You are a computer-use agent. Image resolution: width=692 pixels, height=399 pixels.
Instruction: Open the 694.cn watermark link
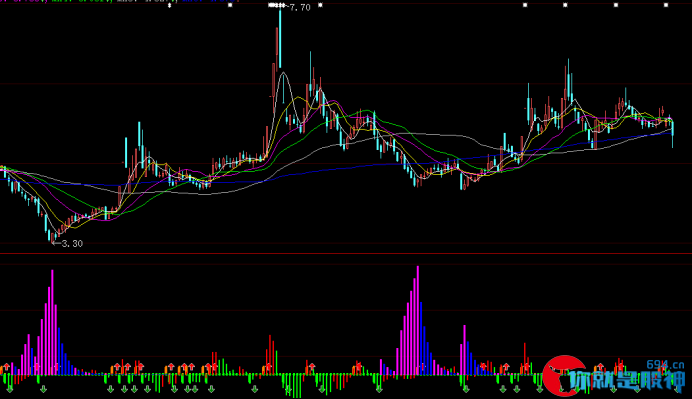[x=665, y=365]
